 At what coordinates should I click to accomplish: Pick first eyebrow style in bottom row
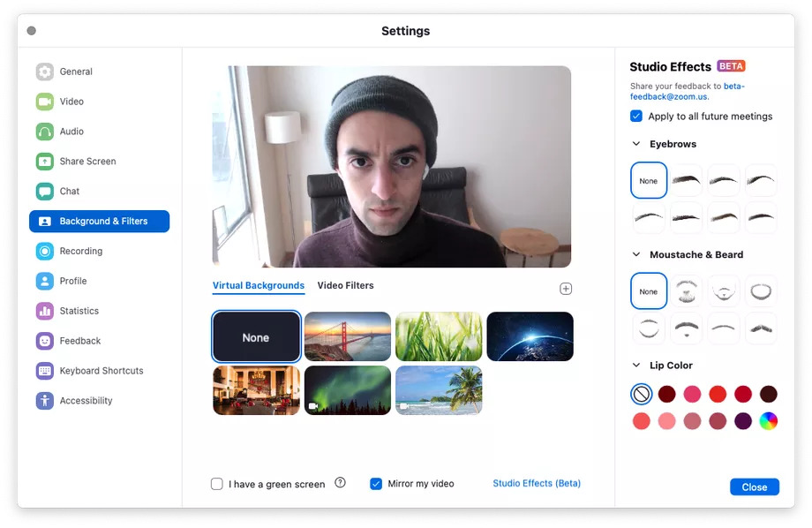point(649,217)
